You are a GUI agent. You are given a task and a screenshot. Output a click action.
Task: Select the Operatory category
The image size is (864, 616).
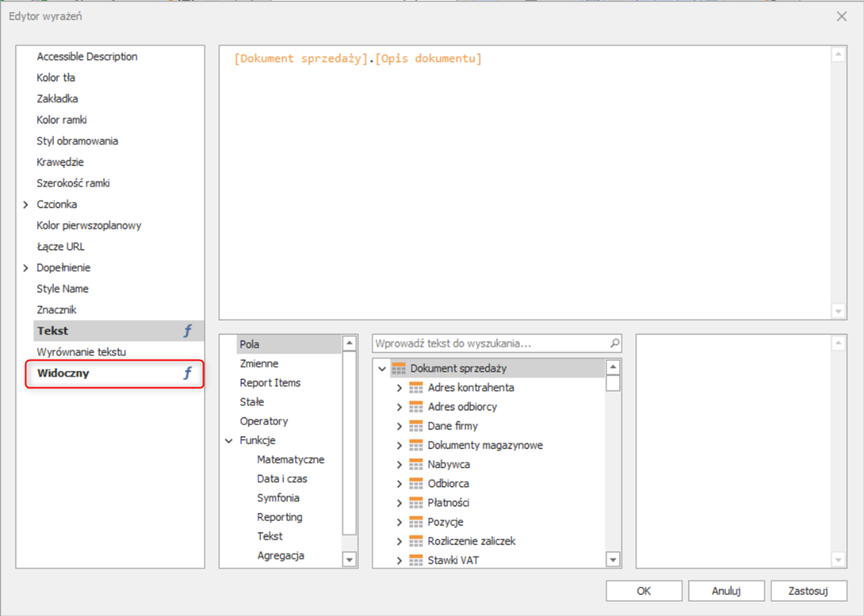coord(264,421)
